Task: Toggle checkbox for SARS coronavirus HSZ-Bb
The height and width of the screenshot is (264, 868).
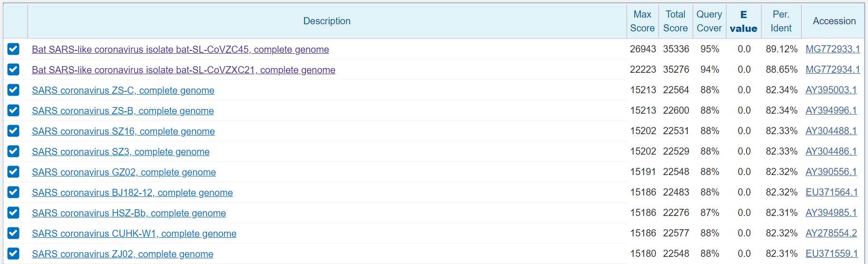Action: click(13, 213)
